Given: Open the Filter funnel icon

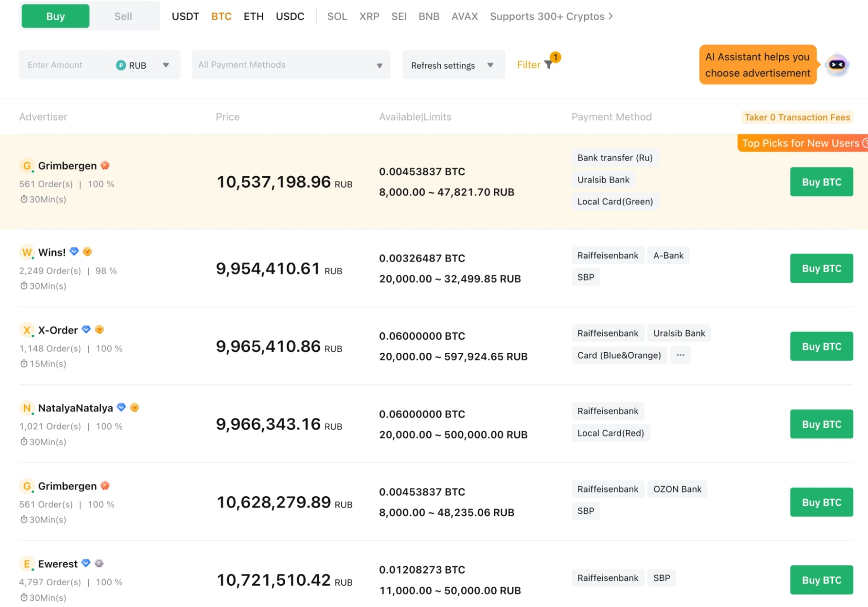Looking at the screenshot, I should coord(548,65).
